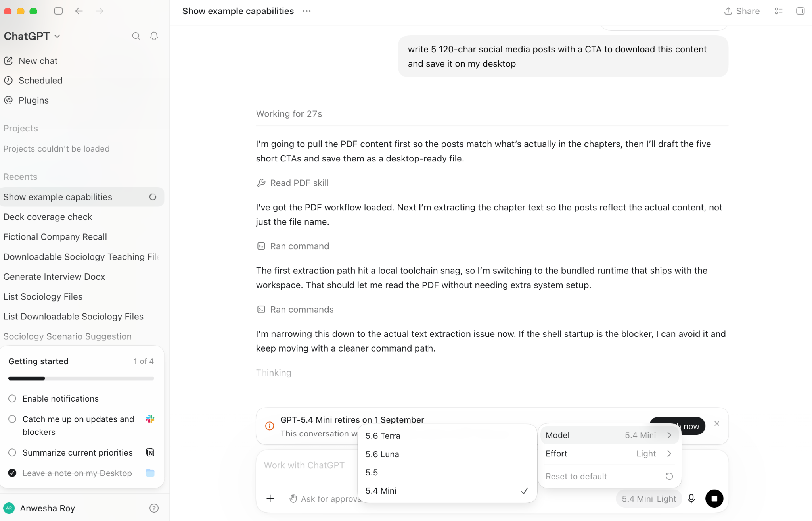812x521 pixels.
Task: Toggle the sidebar panel icon
Action: coord(58,11)
